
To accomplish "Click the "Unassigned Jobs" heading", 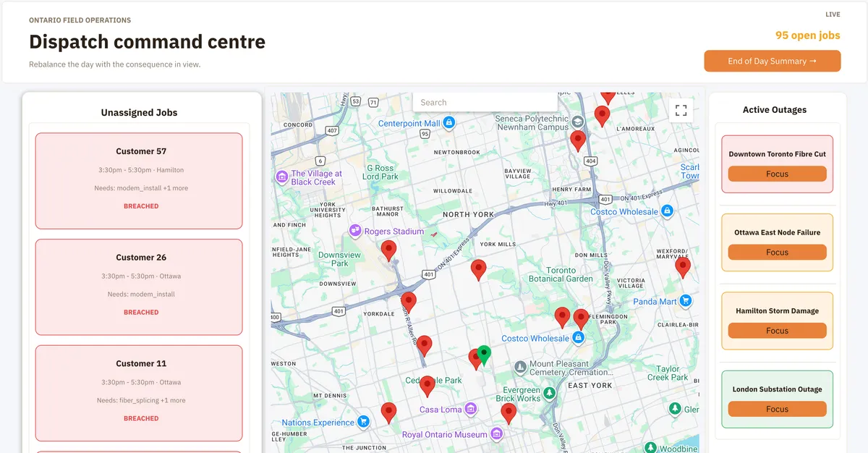I will [139, 112].
